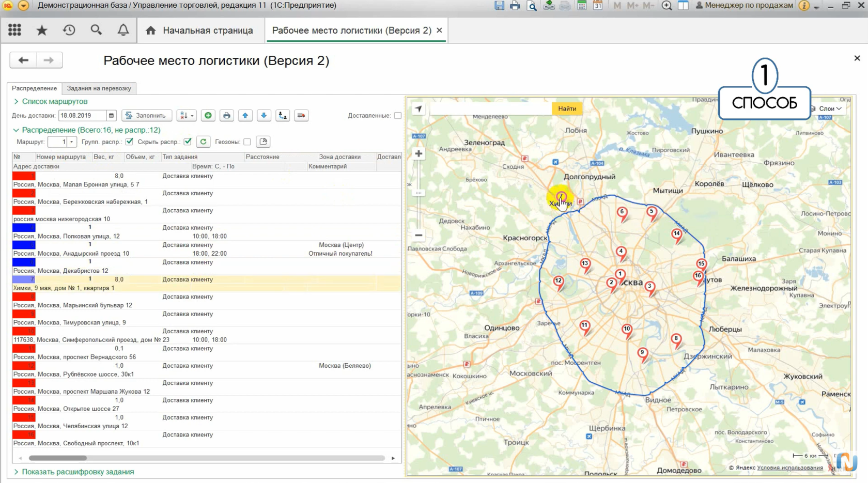Open the Information icon in title bar
This screenshot has width=868, height=483.
[x=804, y=6]
